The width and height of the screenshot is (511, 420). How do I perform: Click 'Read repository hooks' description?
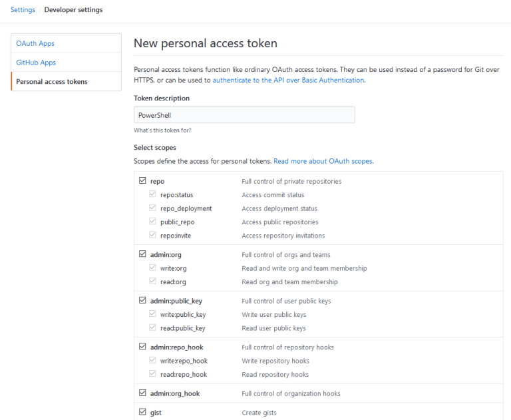pyautogui.click(x=275, y=375)
